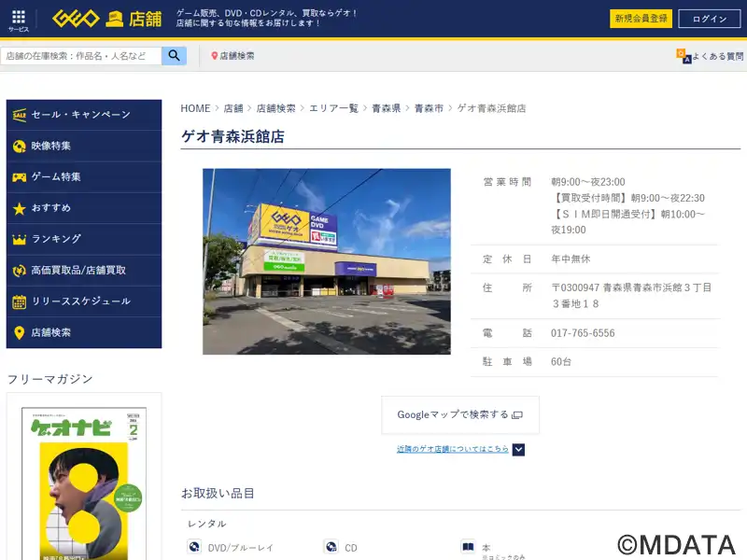Screen dimensions: 747x560
Task: Focus the store inventory search field
Action: [x=81, y=56]
